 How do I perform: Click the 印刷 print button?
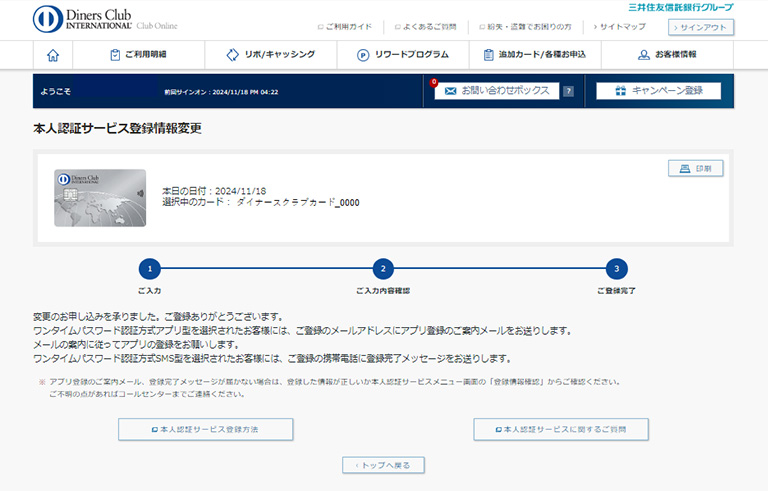[695, 169]
